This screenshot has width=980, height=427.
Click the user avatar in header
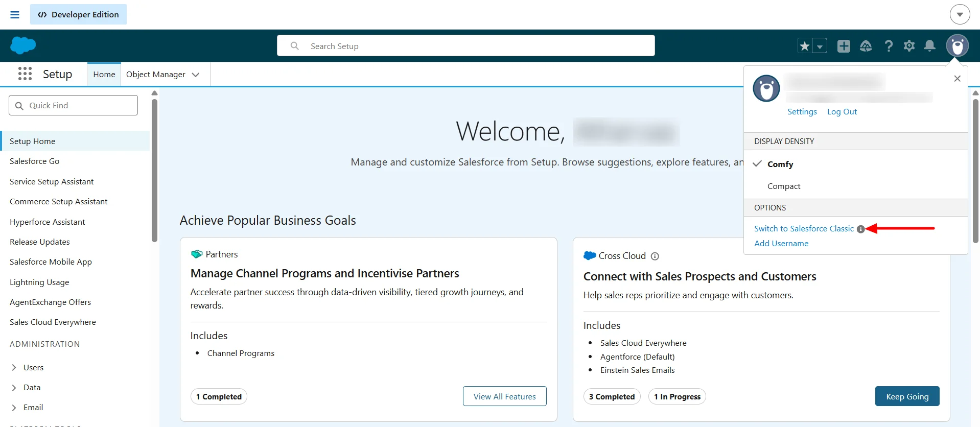point(958,46)
